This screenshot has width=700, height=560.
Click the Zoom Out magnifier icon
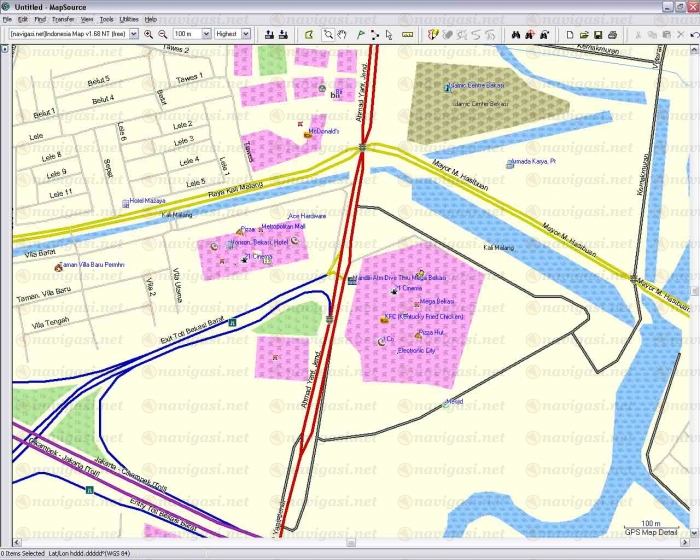point(163,34)
